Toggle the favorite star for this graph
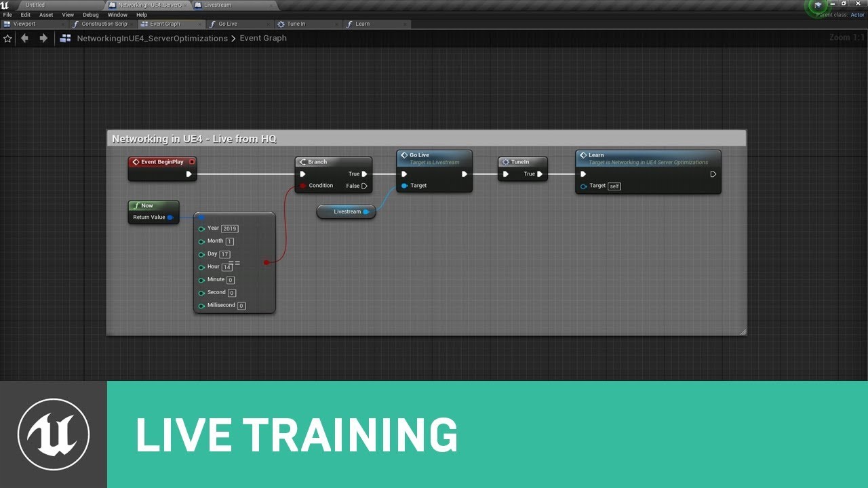This screenshot has width=868, height=488. point(7,39)
